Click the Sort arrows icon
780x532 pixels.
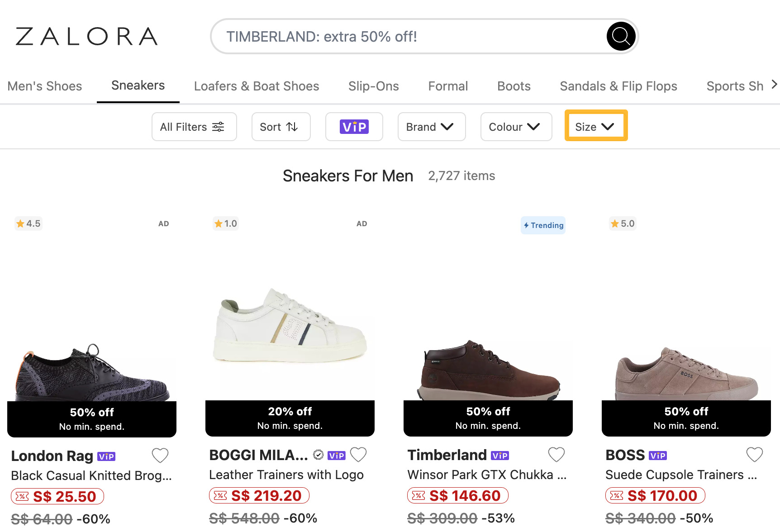292,127
